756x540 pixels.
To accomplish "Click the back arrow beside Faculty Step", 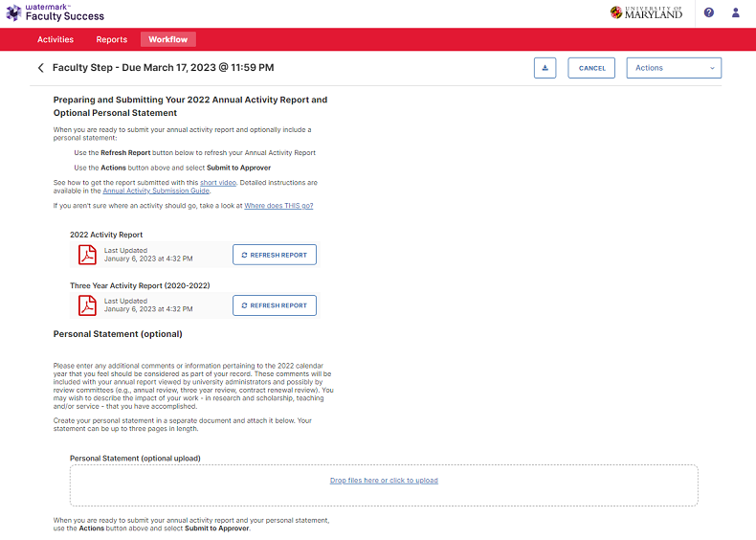I will [41, 68].
